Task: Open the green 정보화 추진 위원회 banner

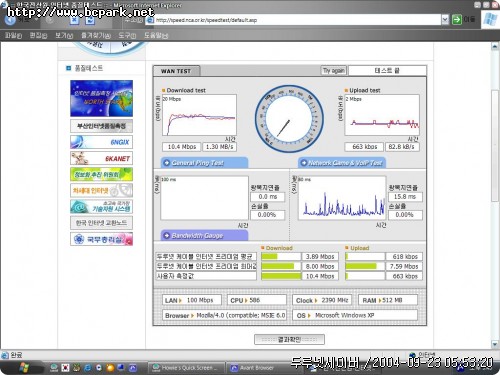Action: coord(101,174)
